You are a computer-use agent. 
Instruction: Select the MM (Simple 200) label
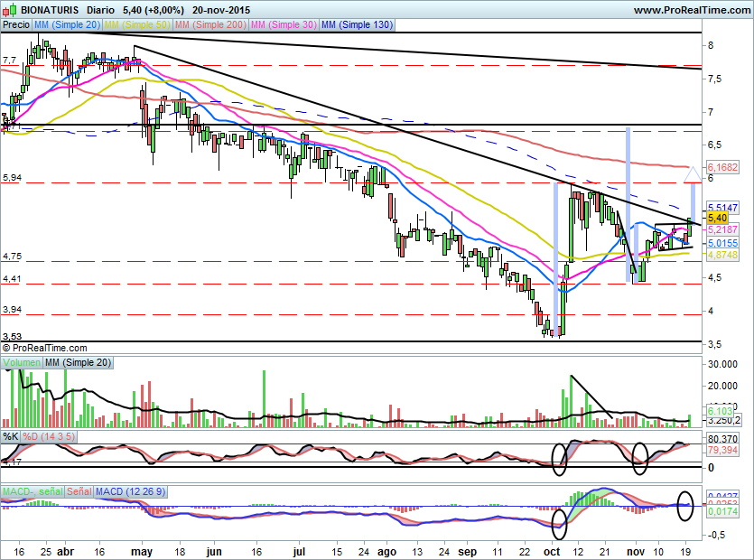point(211,24)
